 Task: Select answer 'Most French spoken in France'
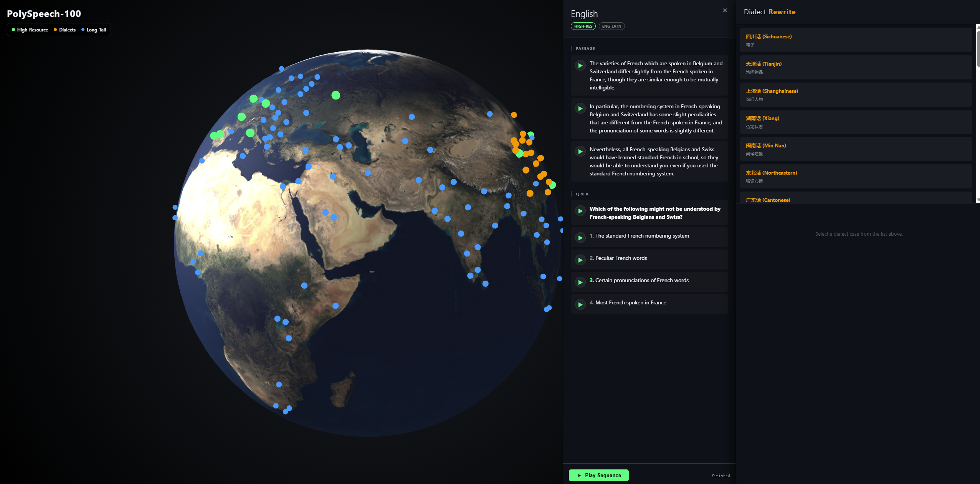tap(630, 303)
